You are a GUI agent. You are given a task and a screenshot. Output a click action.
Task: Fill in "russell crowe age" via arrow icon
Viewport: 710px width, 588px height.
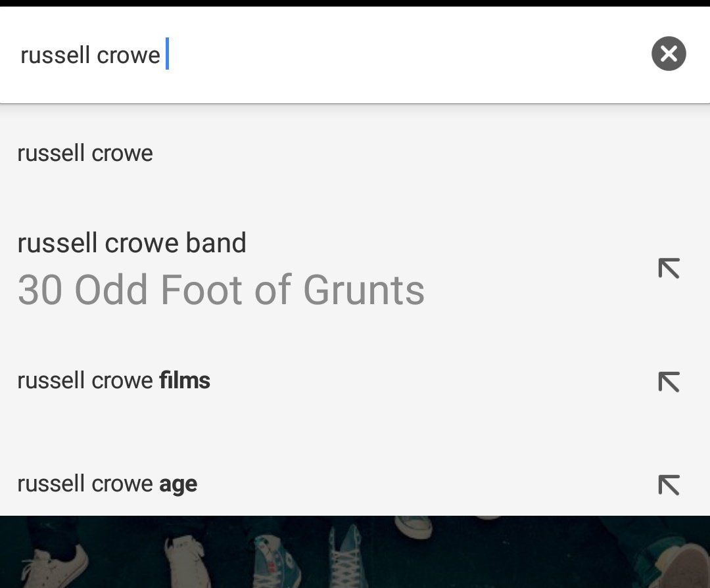(x=669, y=485)
